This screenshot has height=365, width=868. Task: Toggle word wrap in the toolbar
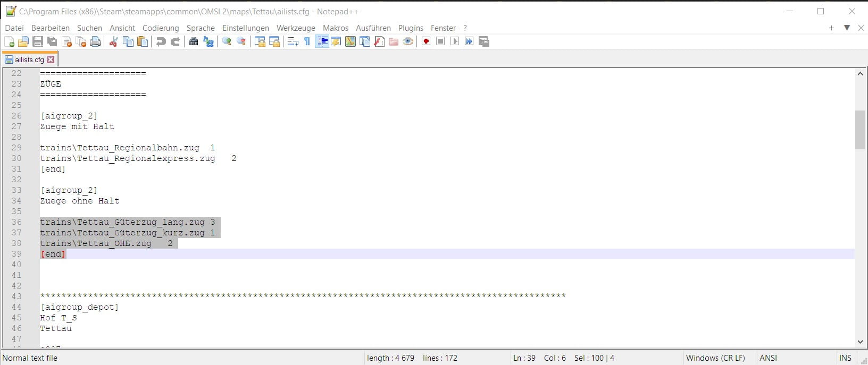293,42
